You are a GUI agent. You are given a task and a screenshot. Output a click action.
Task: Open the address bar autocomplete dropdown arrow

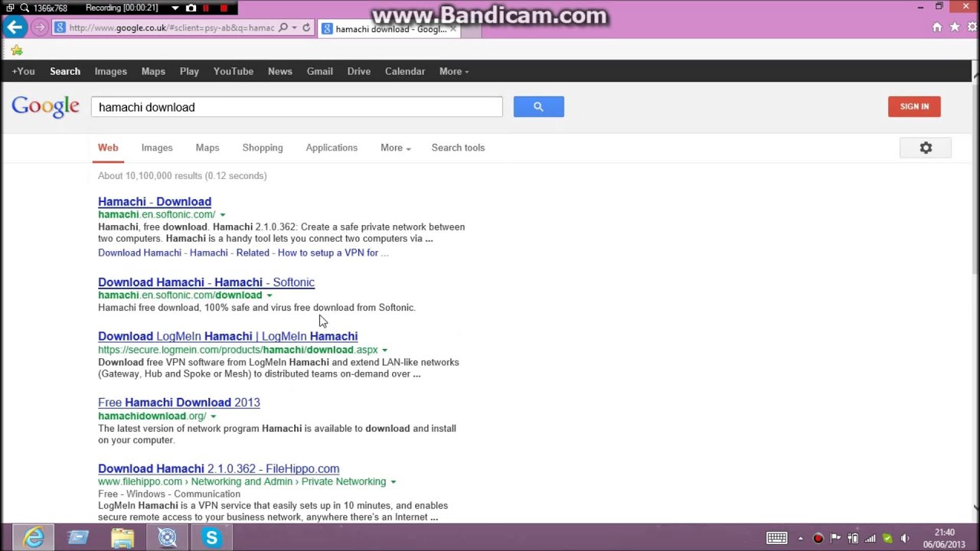coord(294,28)
